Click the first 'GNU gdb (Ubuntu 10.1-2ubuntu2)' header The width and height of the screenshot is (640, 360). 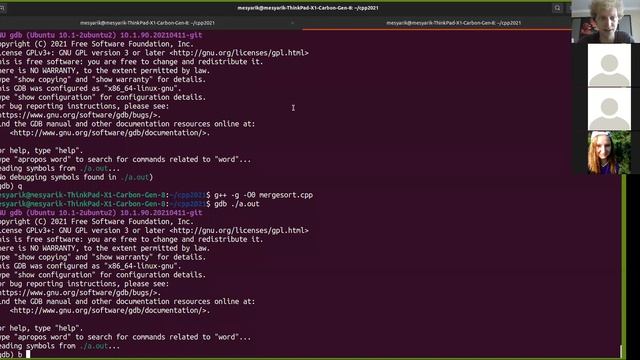(101, 36)
